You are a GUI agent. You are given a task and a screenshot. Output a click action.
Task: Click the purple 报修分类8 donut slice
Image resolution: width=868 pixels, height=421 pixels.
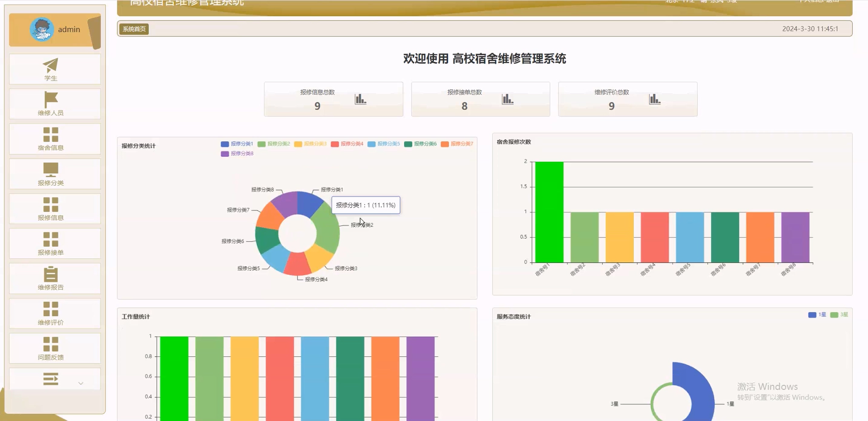pos(286,204)
